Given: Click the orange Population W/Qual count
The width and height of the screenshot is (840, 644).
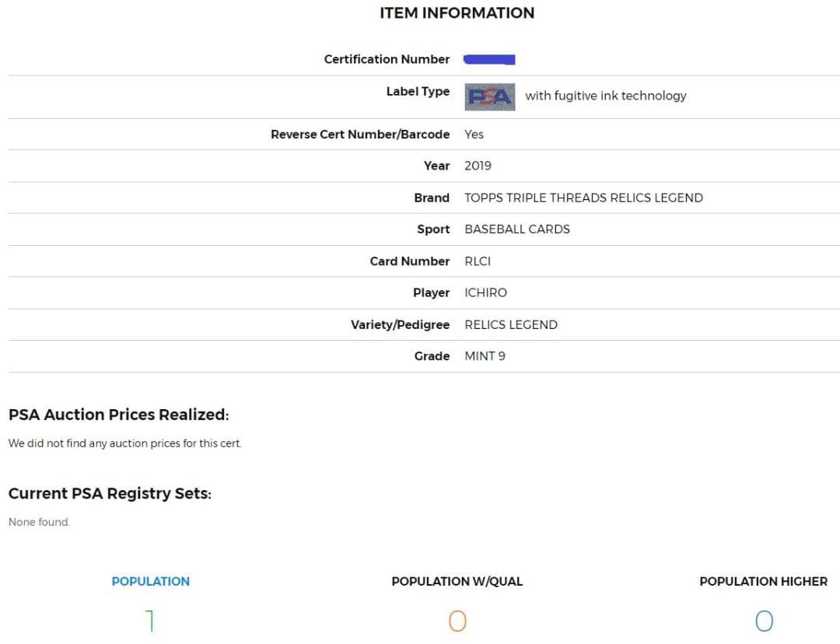Looking at the screenshot, I should [457, 621].
